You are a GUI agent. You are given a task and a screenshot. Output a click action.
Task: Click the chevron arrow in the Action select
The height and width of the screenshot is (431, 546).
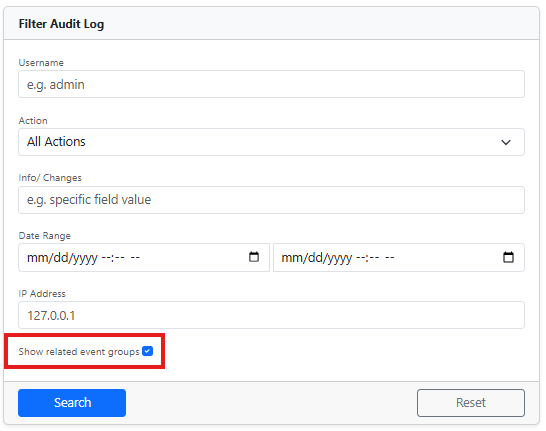point(506,142)
